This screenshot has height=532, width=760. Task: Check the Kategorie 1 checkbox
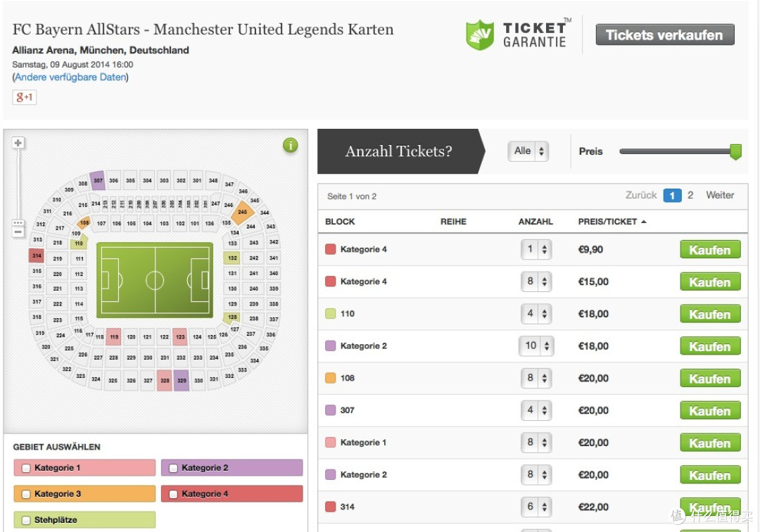point(26,468)
